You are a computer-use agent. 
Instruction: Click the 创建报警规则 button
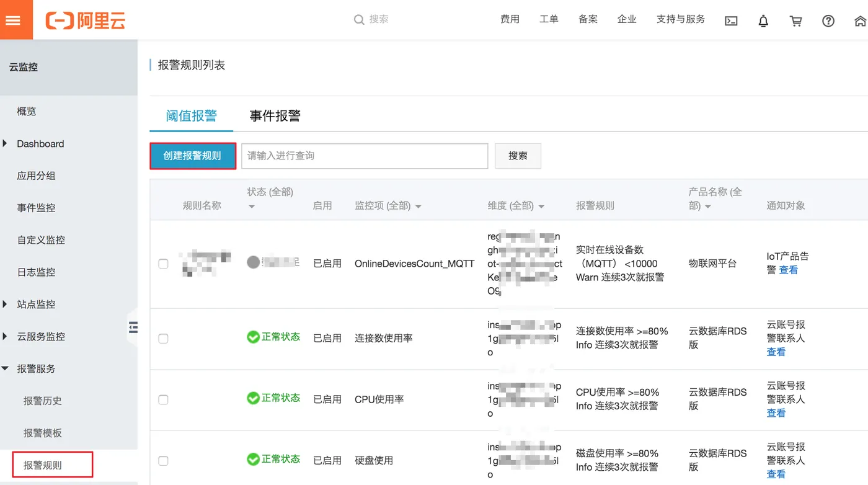tap(192, 156)
